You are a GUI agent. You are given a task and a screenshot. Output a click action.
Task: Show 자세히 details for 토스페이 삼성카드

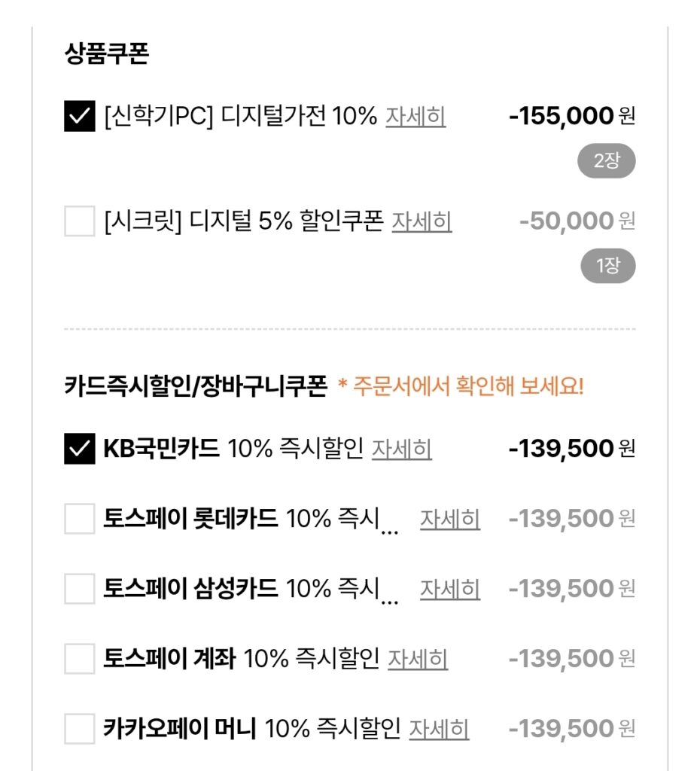point(450,590)
